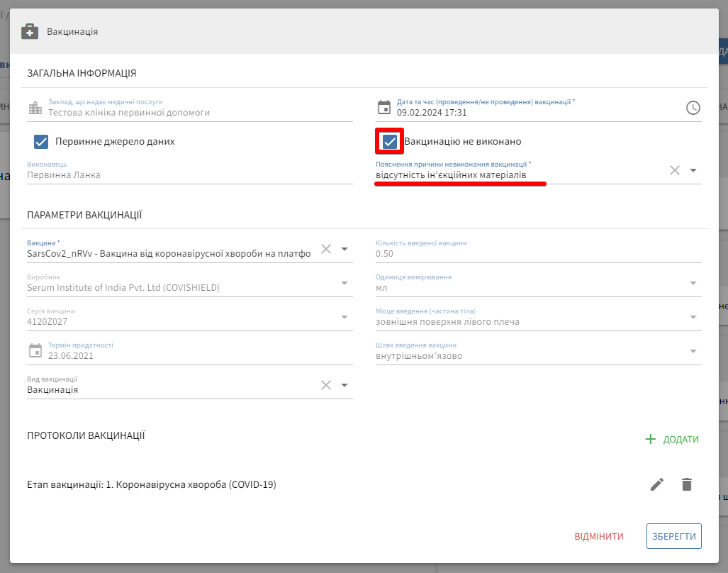Uncheck the Вакцинацію не виконано checkbox

coord(390,141)
